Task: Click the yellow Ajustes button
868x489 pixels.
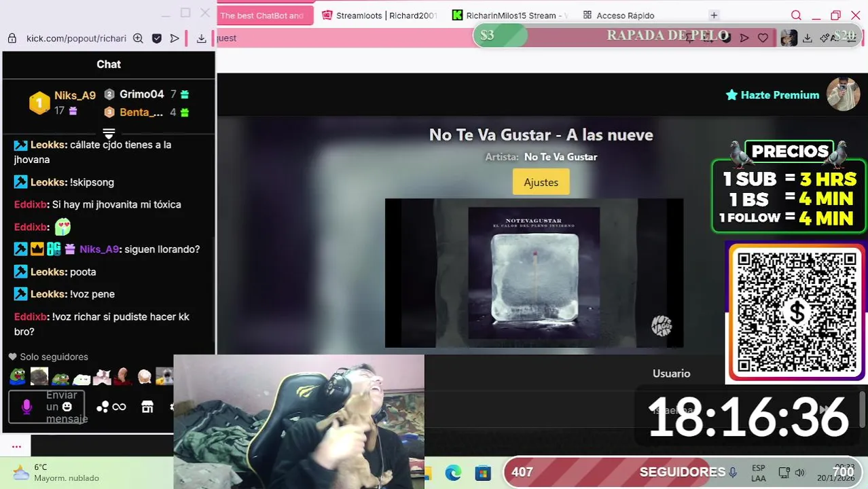Action: click(541, 182)
